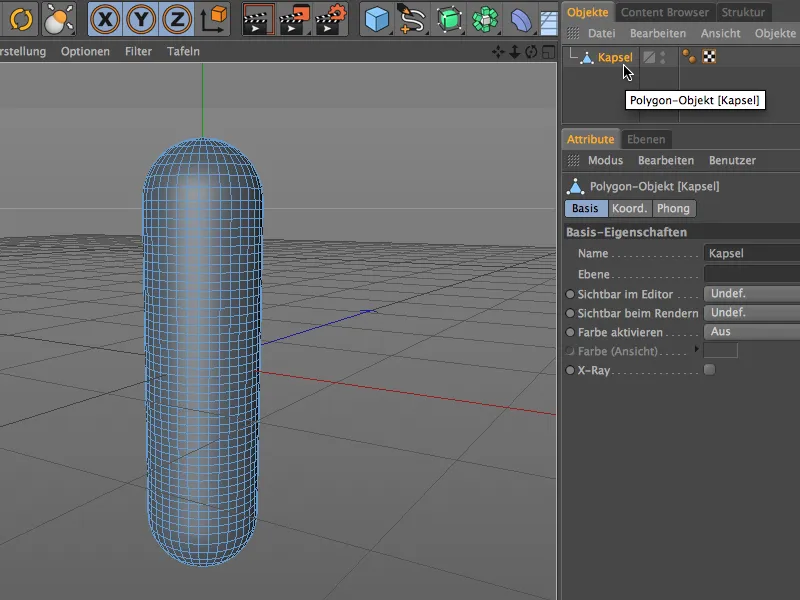
Task: Select the Kapsel UVW tag
Action: pyautogui.click(x=709, y=57)
